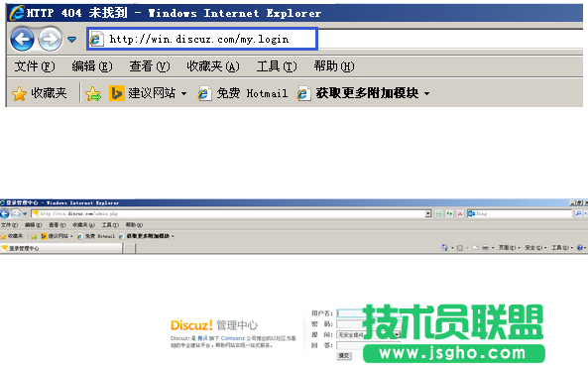The height and width of the screenshot is (369, 588).
Task: Click the large Forward arrow in 404 window
Action: [x=51, y=39]
